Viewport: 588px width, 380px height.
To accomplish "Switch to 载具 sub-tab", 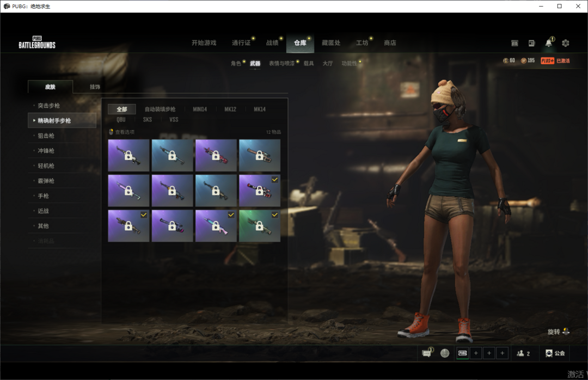I will pos(309,63).
